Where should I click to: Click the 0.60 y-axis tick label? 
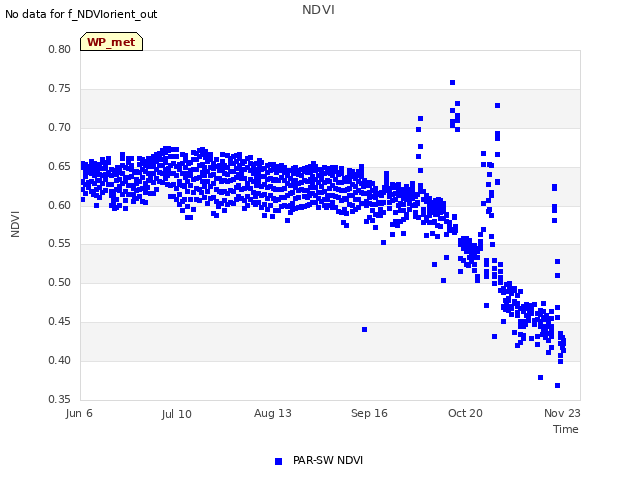pos(60,205)
